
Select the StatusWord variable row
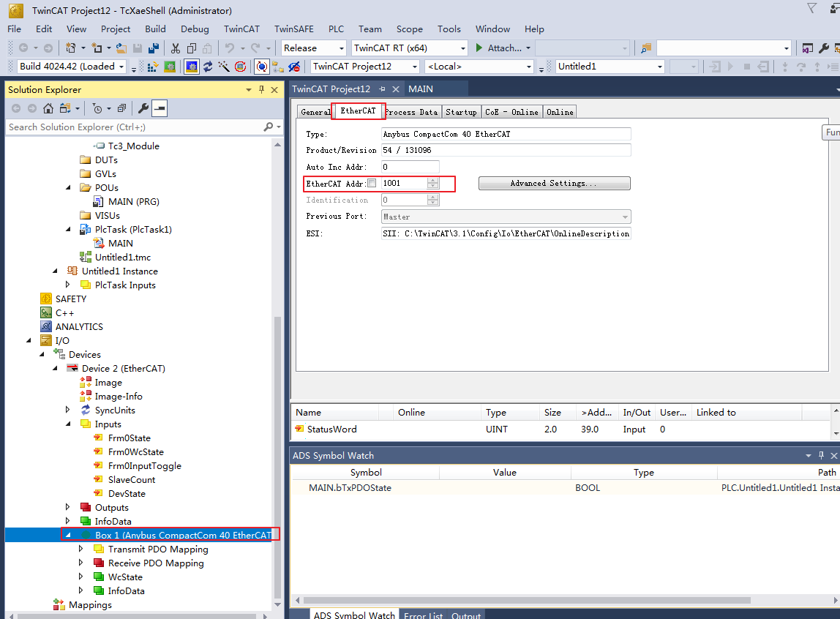561,429
